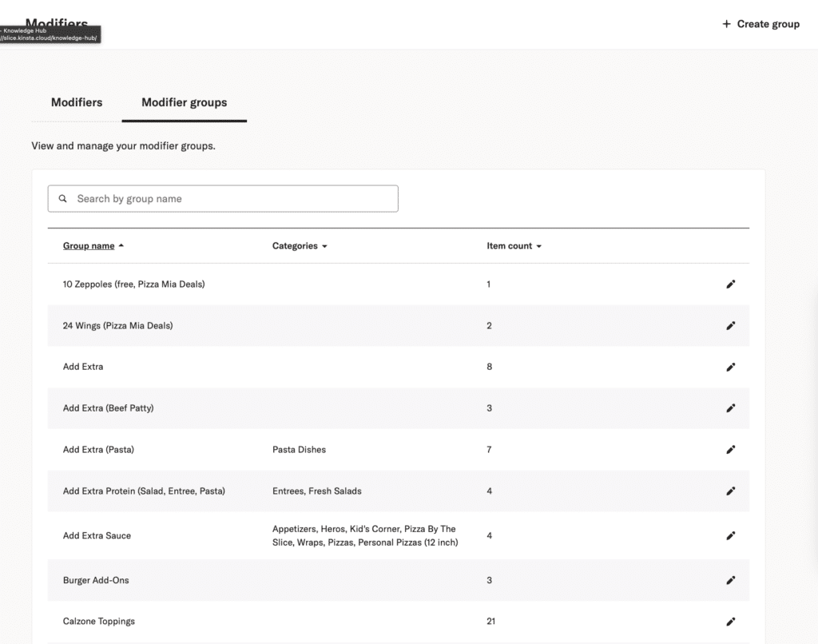Select the Modifier groups tab
This screenshot has height=644, width=818.
point(184,102)
